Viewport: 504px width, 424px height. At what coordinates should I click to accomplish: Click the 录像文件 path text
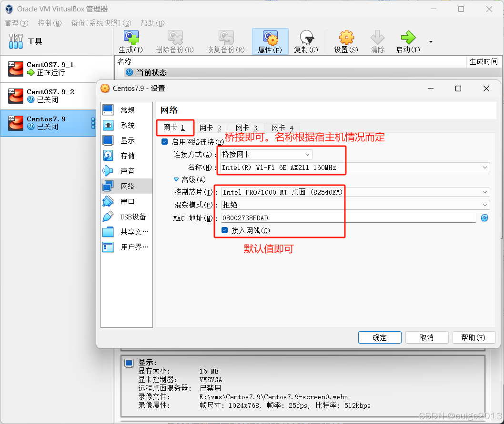(273, 397)
